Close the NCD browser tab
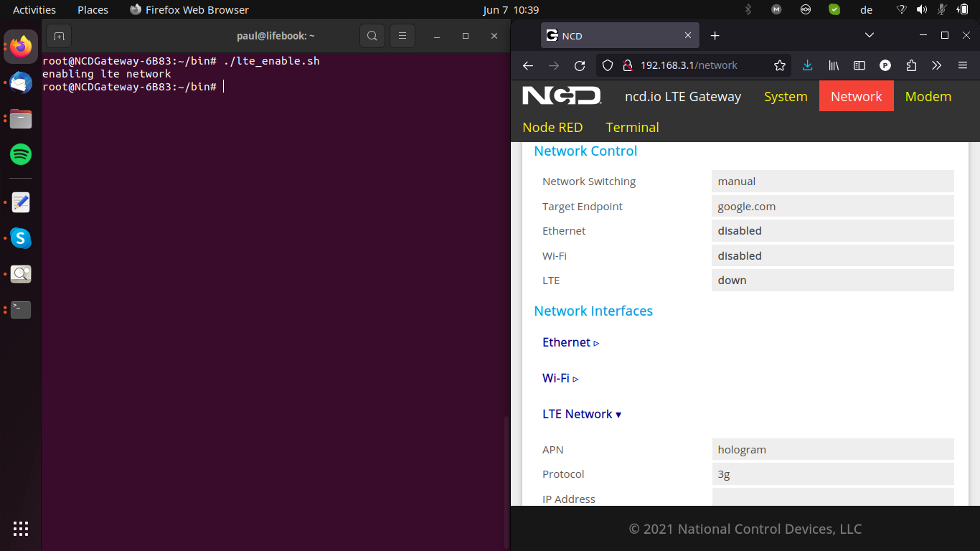Screen dimensions: 980x551 (688, 35)
